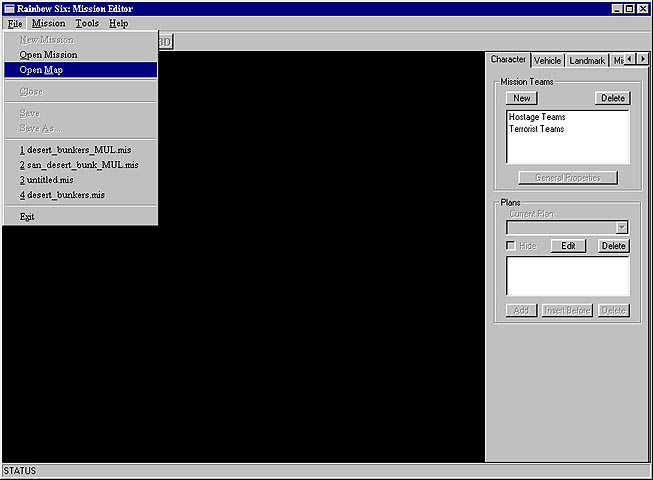
Task: Choose Save in the File menu
Action: point(80,113)
